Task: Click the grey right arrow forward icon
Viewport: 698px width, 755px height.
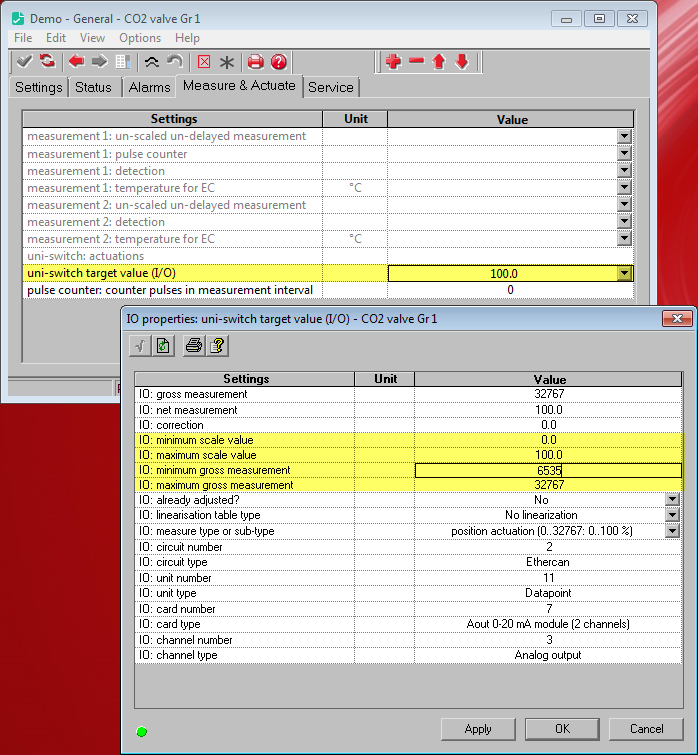Action: (x=100, y=62)
